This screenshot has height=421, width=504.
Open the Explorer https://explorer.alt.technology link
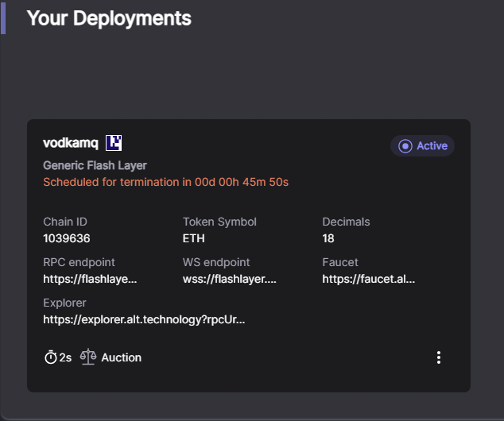coord(144,319)
